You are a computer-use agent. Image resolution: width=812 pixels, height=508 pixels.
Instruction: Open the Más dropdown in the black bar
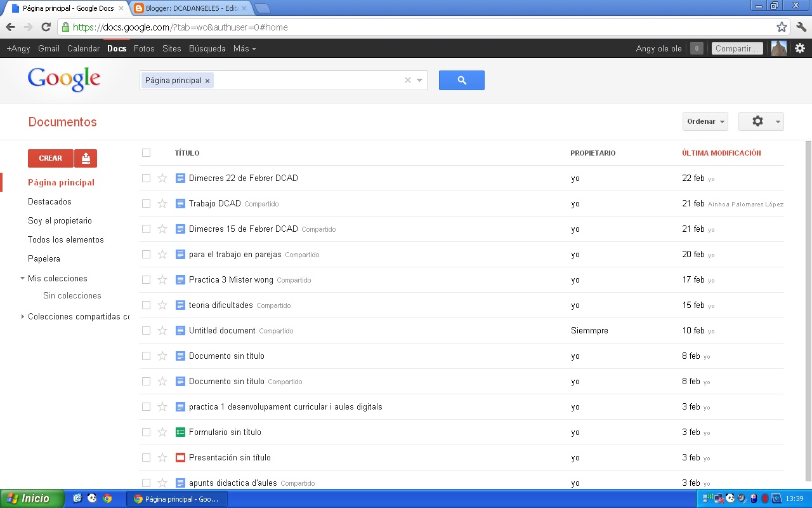tap(244, 48)
